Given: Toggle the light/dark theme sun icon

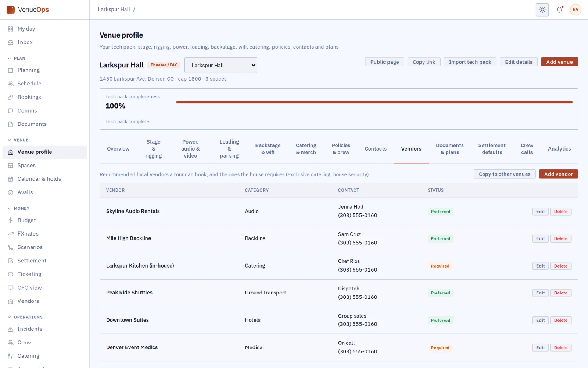Looking at the screenshot, I should tap(542, 10).
